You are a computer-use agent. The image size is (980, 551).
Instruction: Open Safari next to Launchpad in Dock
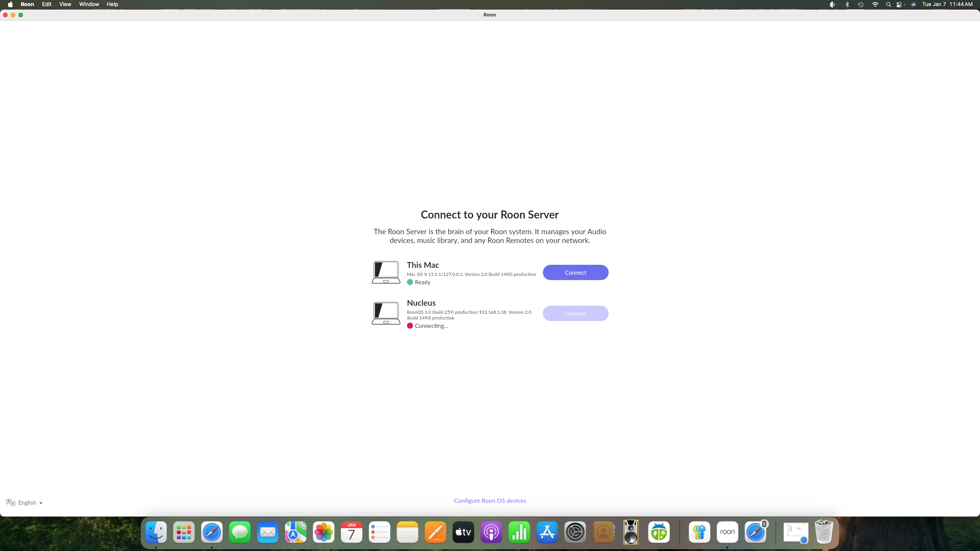tap(212, 532)
